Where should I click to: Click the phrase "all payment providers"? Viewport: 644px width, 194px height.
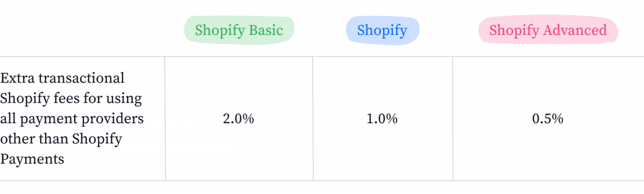pos(72,118)
